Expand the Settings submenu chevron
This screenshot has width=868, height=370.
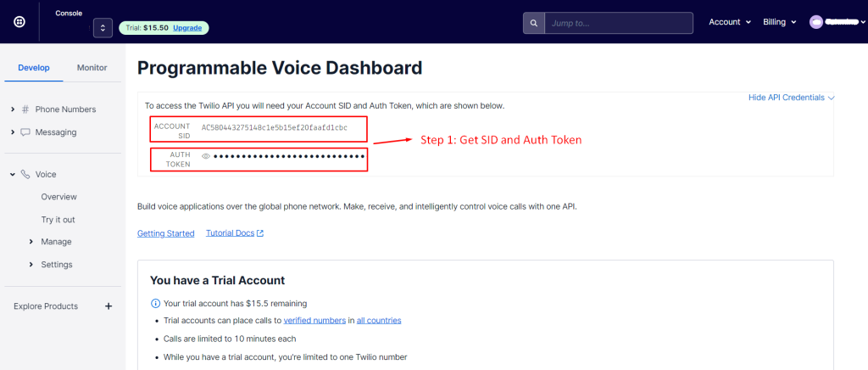click(x=31, y=264)
